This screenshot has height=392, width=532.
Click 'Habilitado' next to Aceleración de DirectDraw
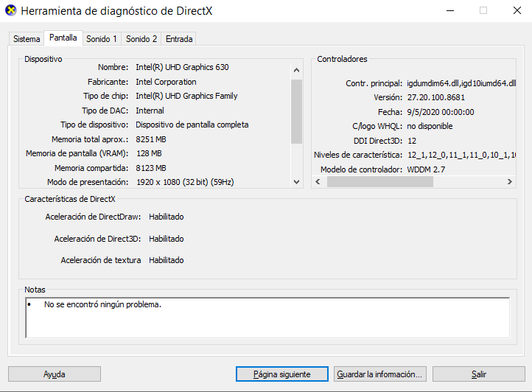(x=167, y=217)
